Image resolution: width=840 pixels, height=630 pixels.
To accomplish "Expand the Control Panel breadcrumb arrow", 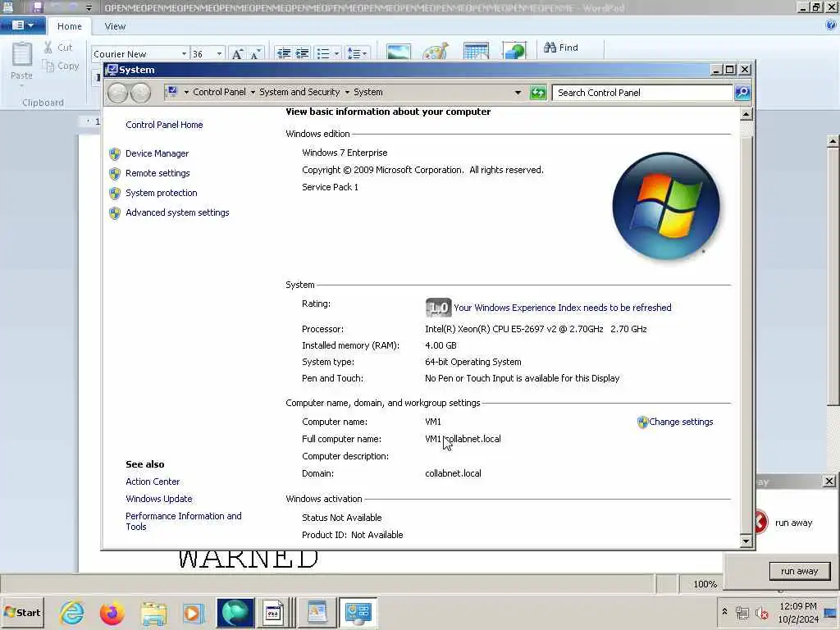I will point(253,92).
